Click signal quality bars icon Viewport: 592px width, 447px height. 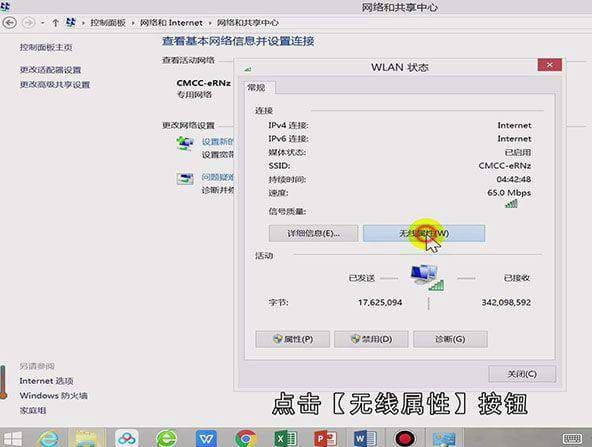click(512, 204)
